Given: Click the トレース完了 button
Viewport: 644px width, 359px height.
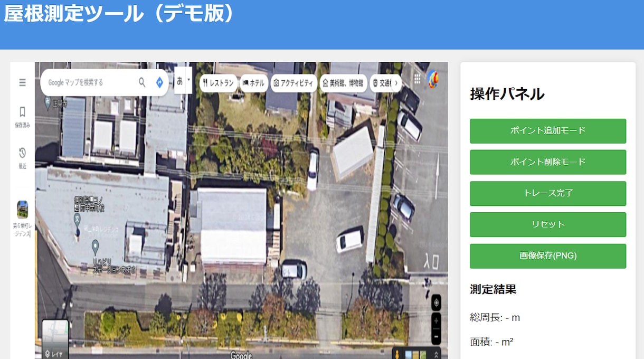Looking at the screenshot, I should click(548, 193).
